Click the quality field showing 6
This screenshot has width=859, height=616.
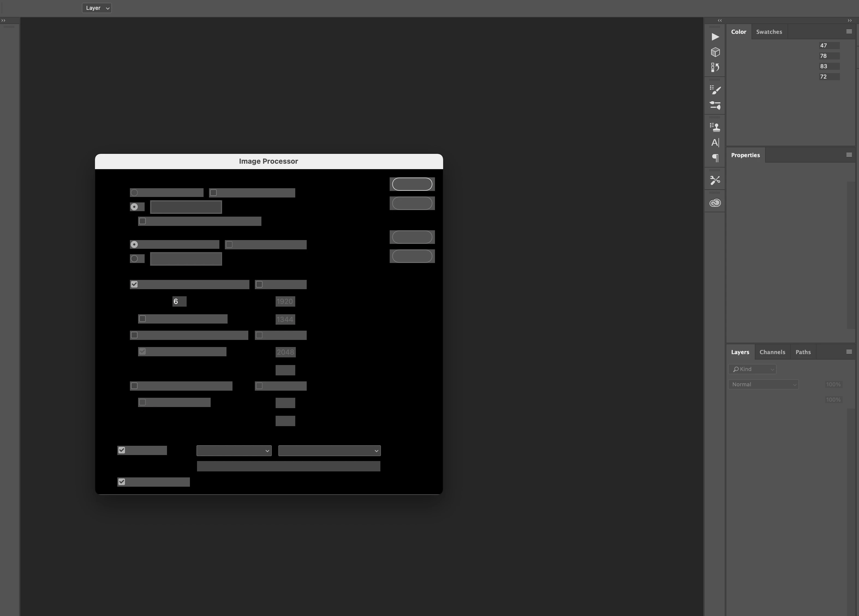click(179, 301)
